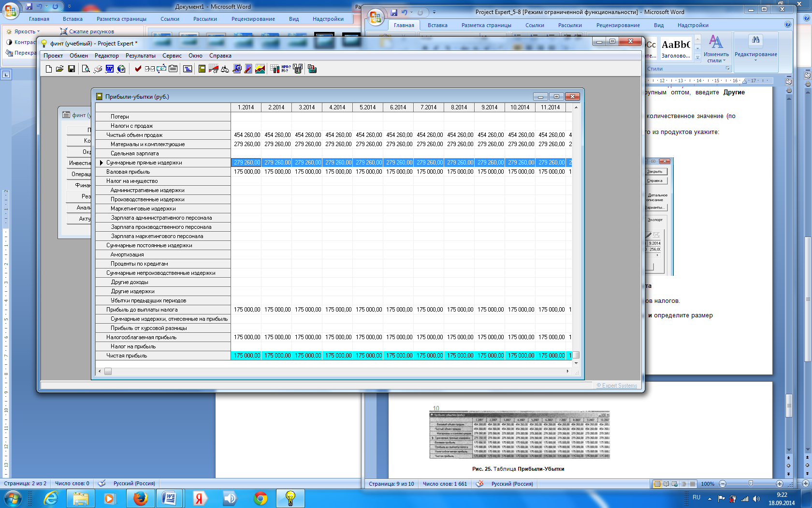Screen dimensions: 812x508
Task: Click Число слов: 1 661 in status bar
Action: point(445,484)
